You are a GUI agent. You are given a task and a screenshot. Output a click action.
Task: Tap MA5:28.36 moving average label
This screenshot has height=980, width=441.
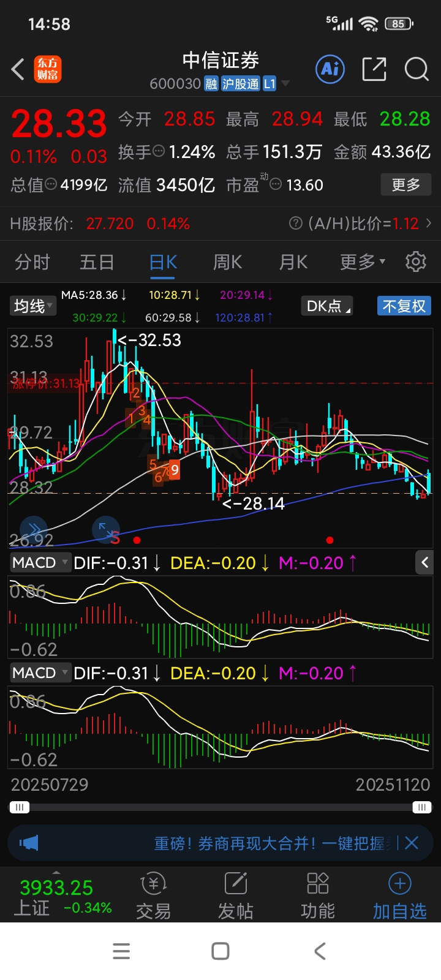94,295
